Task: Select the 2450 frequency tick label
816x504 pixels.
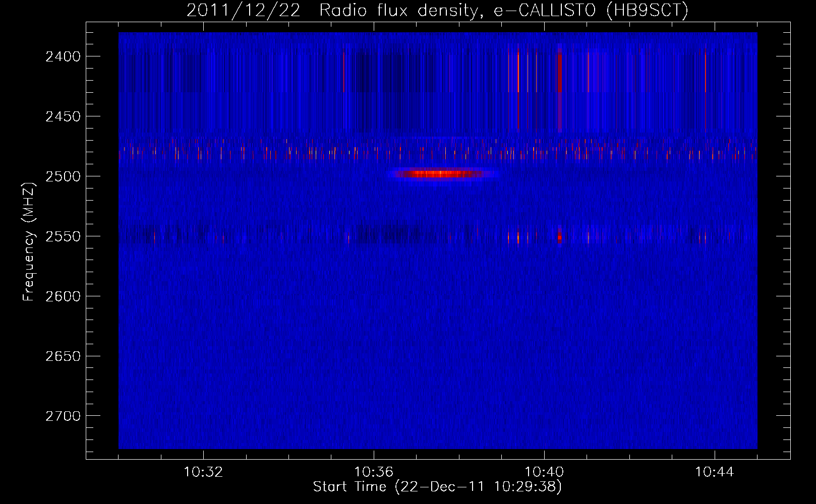Action: coord(63,116)
